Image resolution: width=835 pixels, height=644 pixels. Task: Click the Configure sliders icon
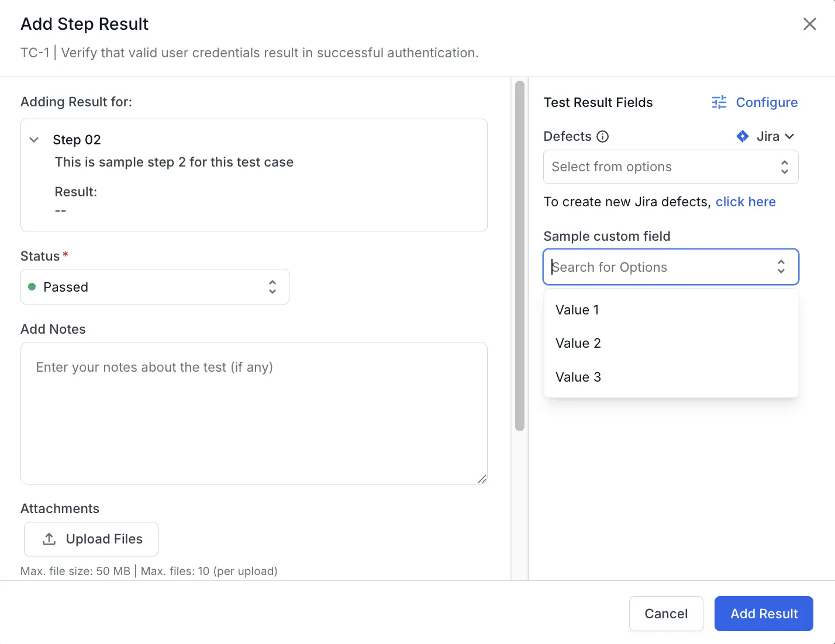pyautogui.click(x=719, y=102)
